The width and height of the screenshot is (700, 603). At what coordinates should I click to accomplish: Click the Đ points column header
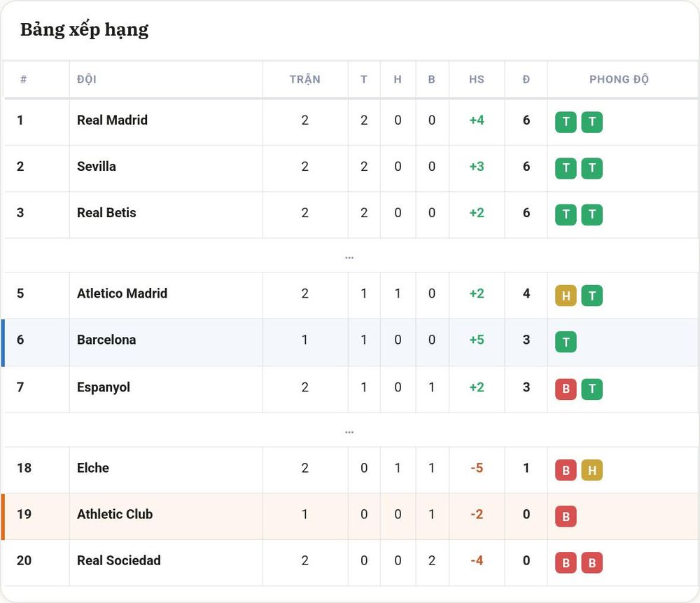click(526, 79)
